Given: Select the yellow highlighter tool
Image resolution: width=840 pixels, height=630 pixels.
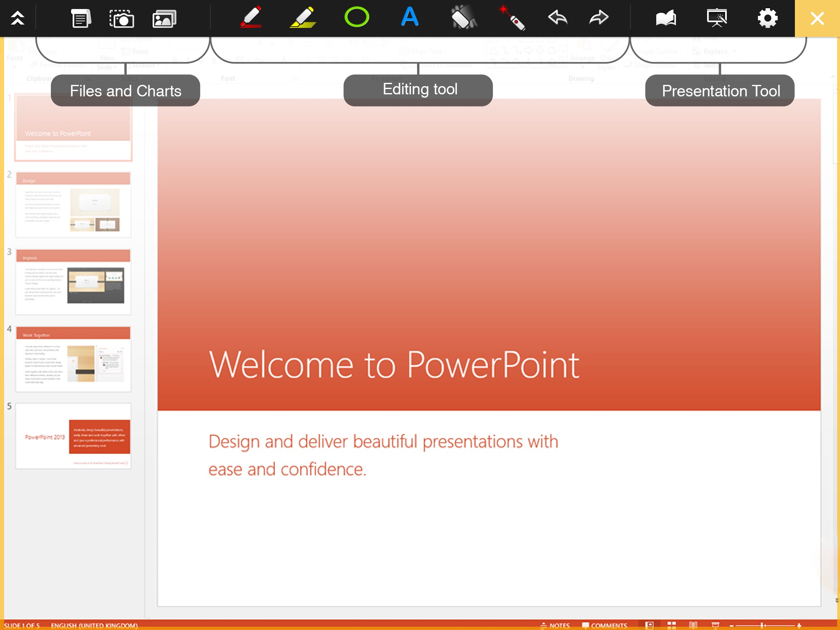Looking at the screenshot, I should tap(303, 18).
